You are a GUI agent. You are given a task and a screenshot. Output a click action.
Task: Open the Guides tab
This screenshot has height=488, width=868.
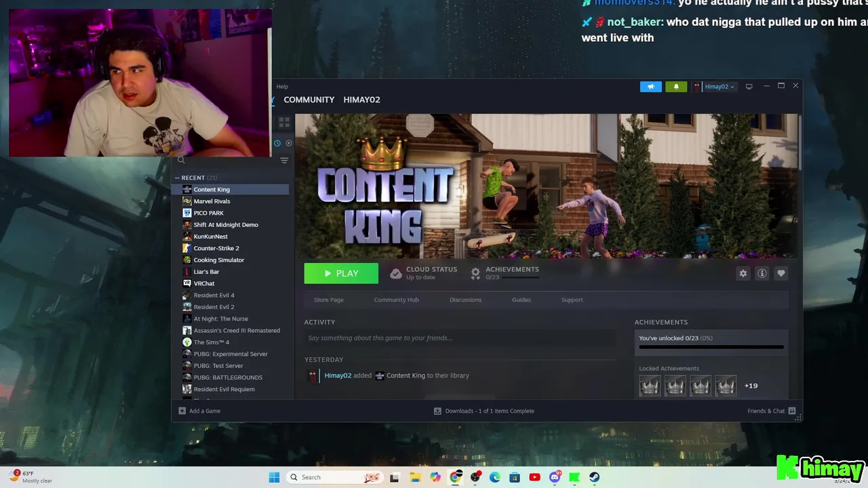click(521, 300)
